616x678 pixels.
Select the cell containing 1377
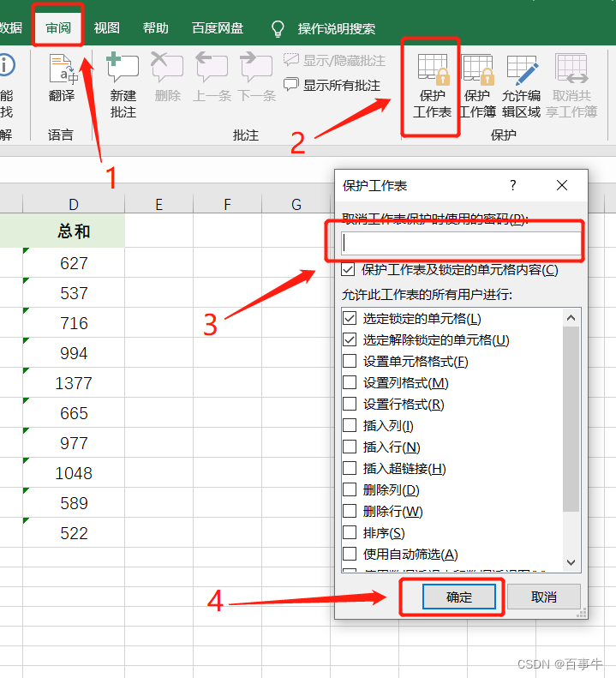coord(74,382)
